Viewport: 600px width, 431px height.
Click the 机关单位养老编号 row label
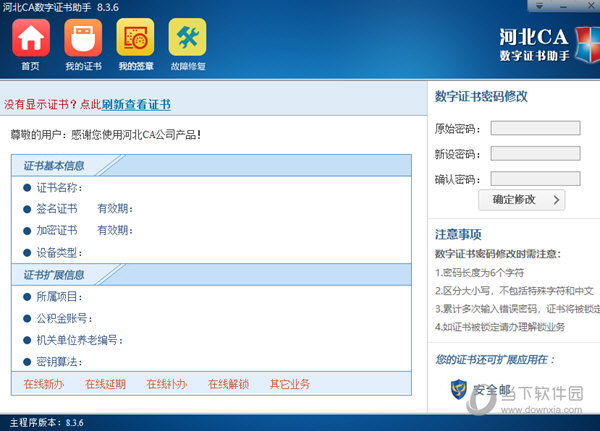[x=80, y=340]
